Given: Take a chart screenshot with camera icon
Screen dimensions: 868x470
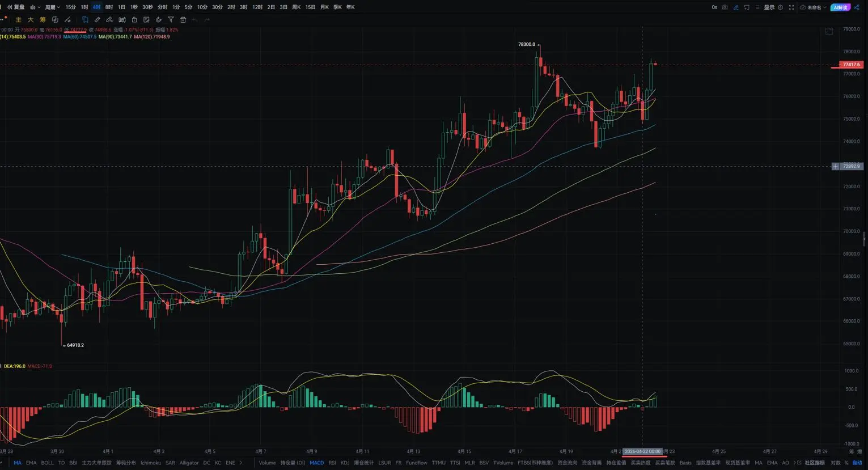Looking at the screenshot, I should (725, 7).
